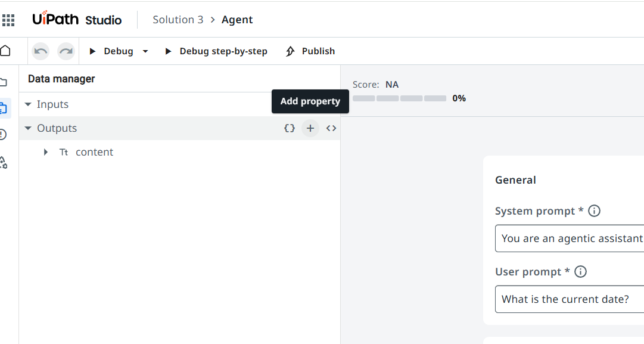Open the Outputs curly-braces schema icon
This screenshot has width=644, height=344.
click(x=290, y=128)
